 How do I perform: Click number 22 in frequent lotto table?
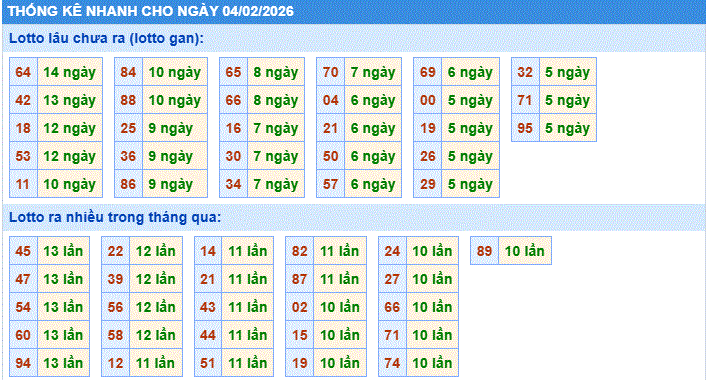tap(115, 251)
